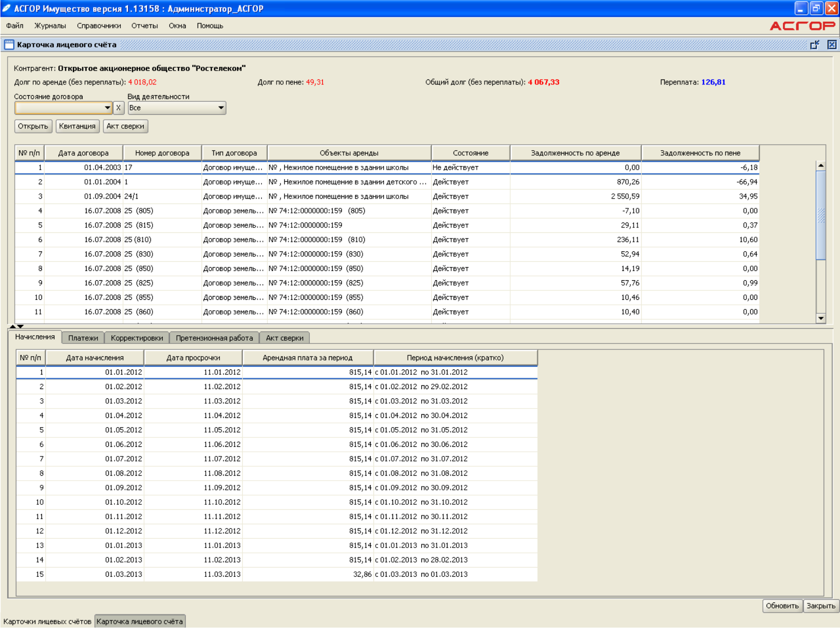Sort by the 'Номер договора' column header
This screenshot has height=628, width=840.
pos(162,153)
